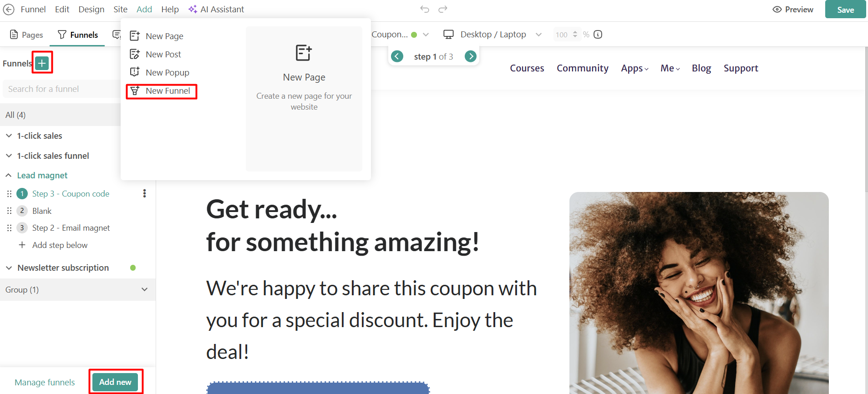
Task: Click Add step below
Action: pyautogui.click(x=60, y=245)
